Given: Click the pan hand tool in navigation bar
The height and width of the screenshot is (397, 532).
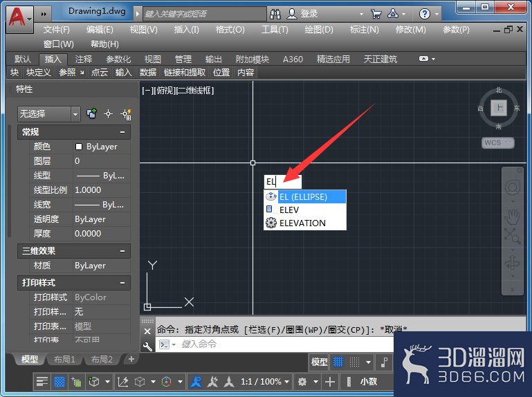Looking at the screenshot, I should [512, 216].
